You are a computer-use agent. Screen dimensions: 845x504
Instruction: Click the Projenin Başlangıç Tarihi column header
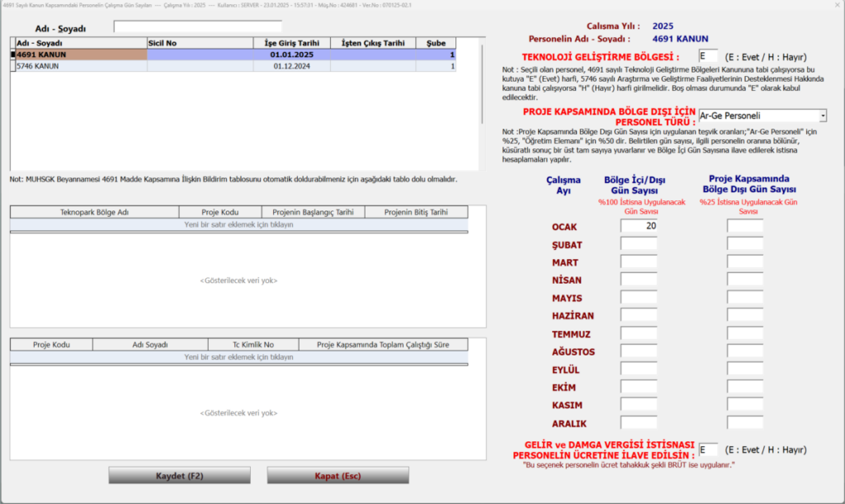point(313,212)
